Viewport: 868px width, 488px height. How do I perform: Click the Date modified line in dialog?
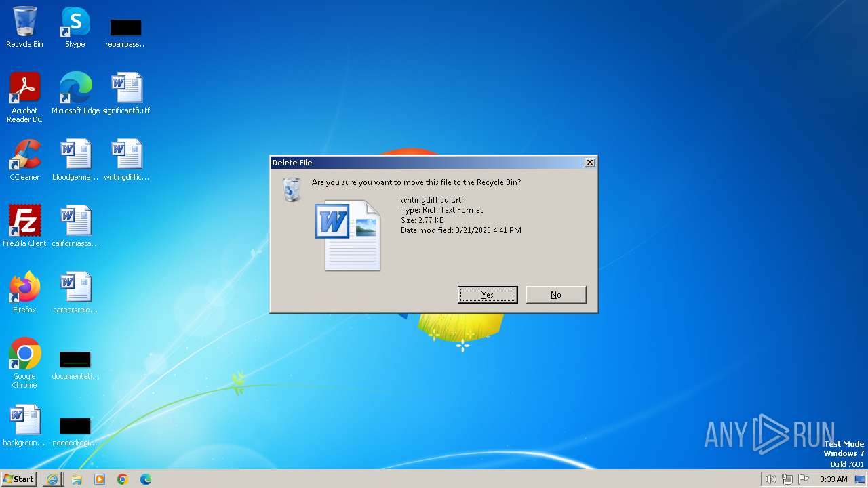point(460,230)
